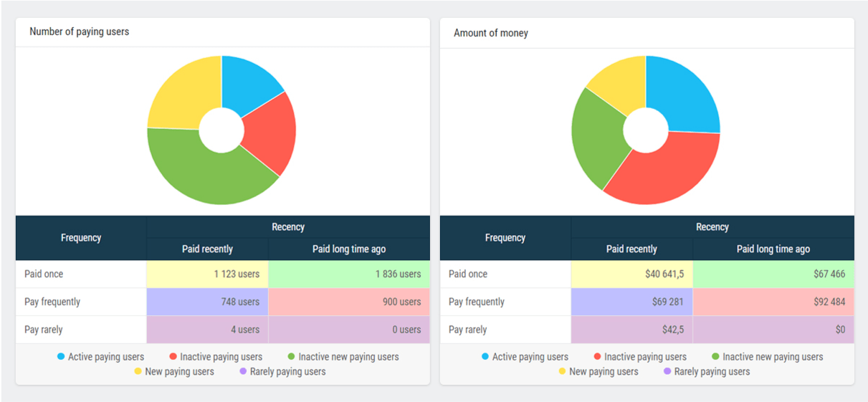Click the 900 users cell
The height and width of the screenshot is (402, 868).
click(x=349, y=302)
